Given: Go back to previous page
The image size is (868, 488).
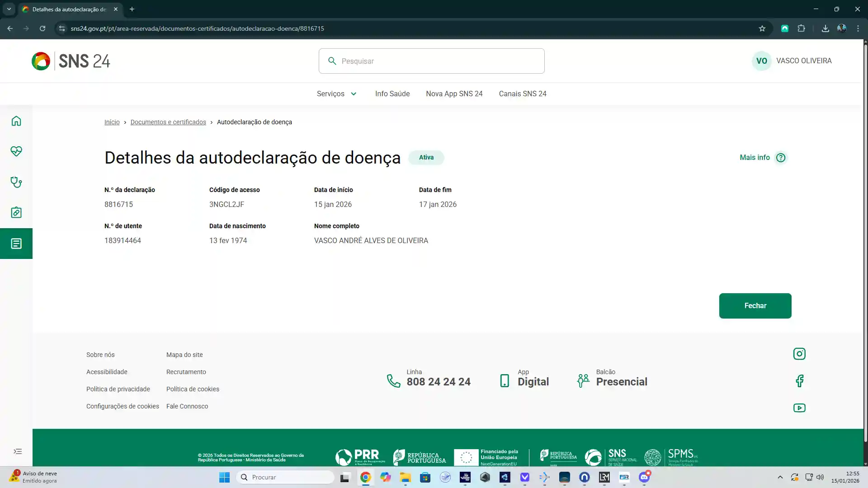Looking at the screenshot, I should pos(10,28).
